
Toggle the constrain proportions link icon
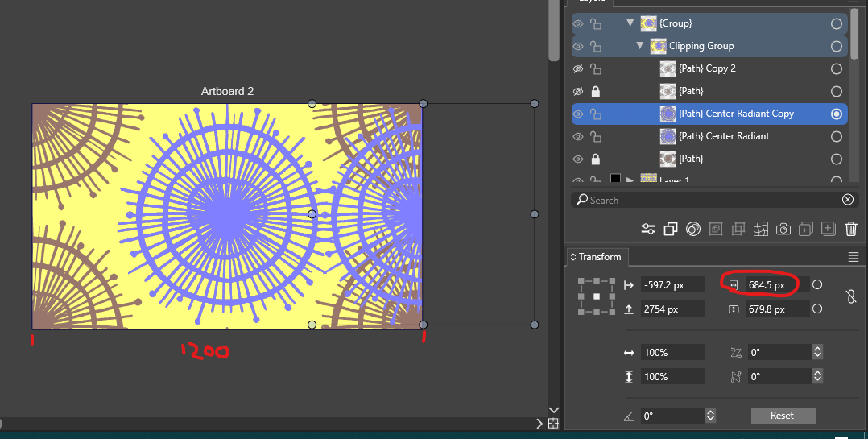(850, 297)
